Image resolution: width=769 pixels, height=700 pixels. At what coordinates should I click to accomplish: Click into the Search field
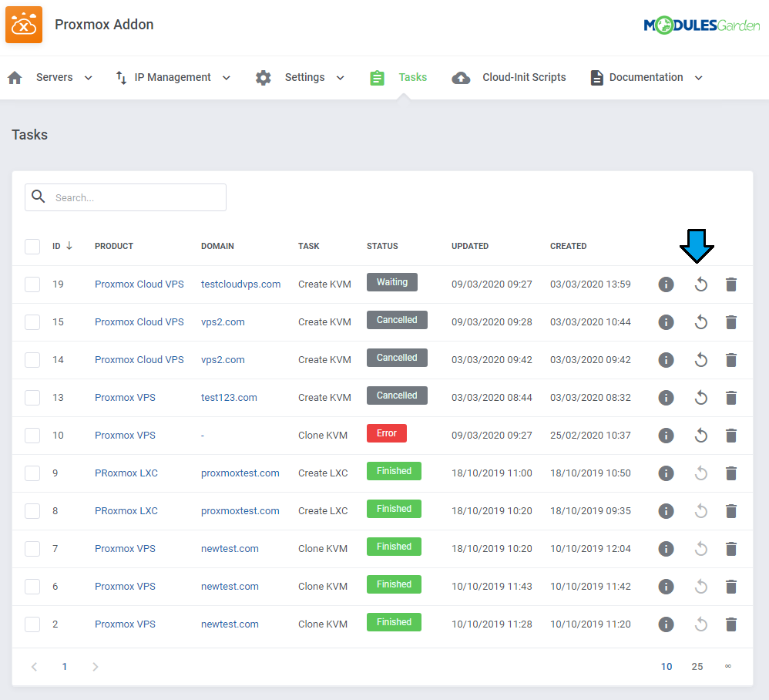point(126,197)
